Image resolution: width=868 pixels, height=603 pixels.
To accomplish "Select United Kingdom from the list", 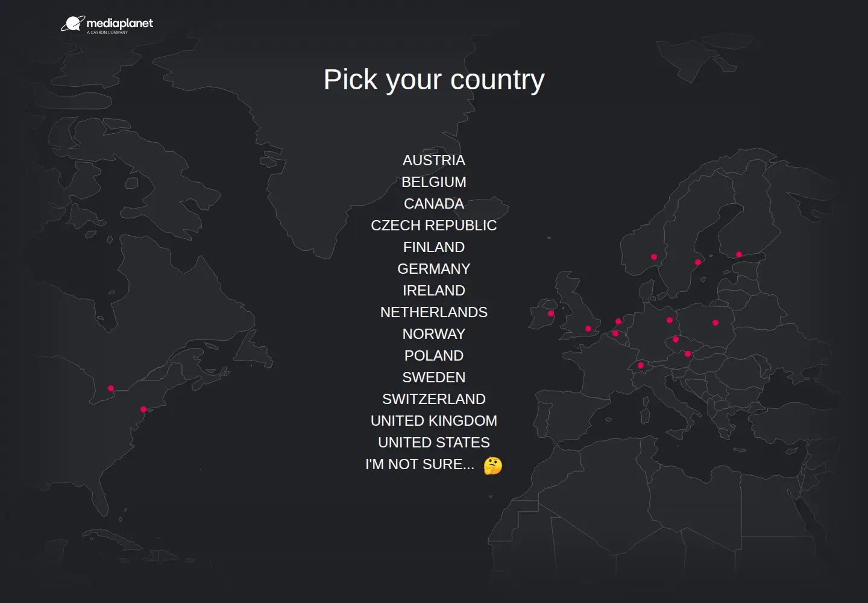I will 434,421.
